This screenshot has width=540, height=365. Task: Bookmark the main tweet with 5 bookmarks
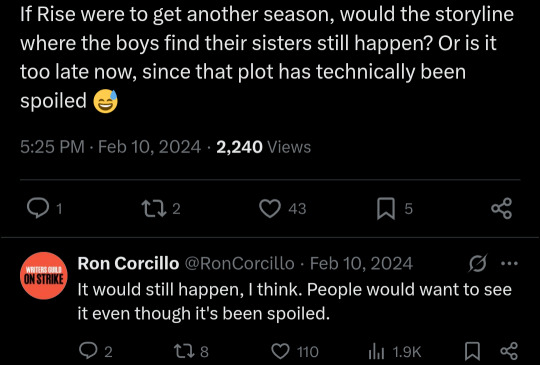tap(386, 209)
